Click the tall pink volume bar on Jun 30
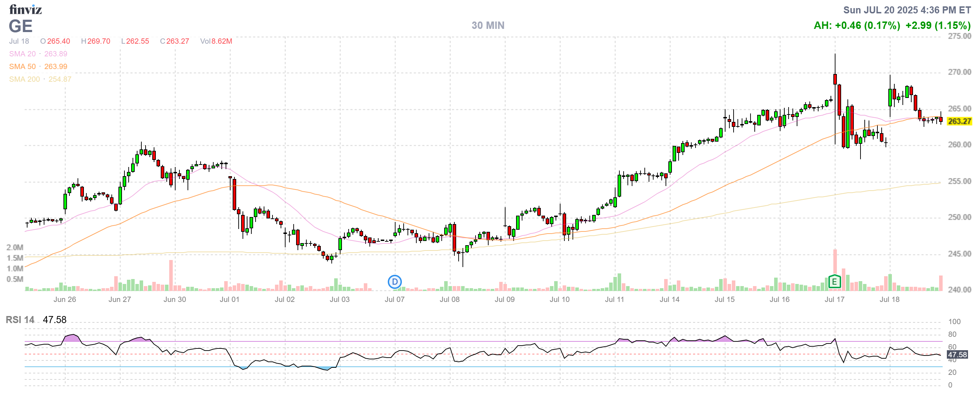The image size is (980, 396). (171, 275)
